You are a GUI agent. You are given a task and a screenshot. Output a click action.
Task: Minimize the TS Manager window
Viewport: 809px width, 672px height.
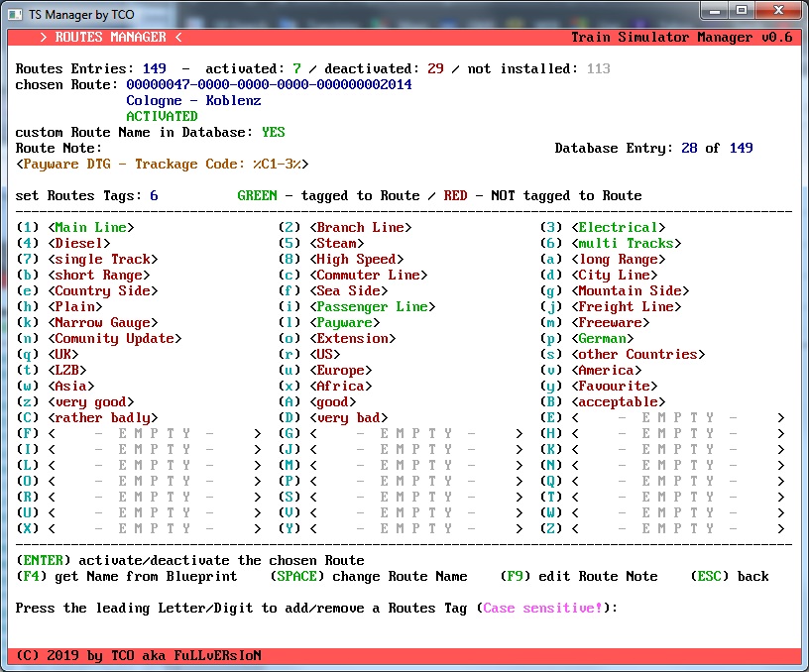714,11
